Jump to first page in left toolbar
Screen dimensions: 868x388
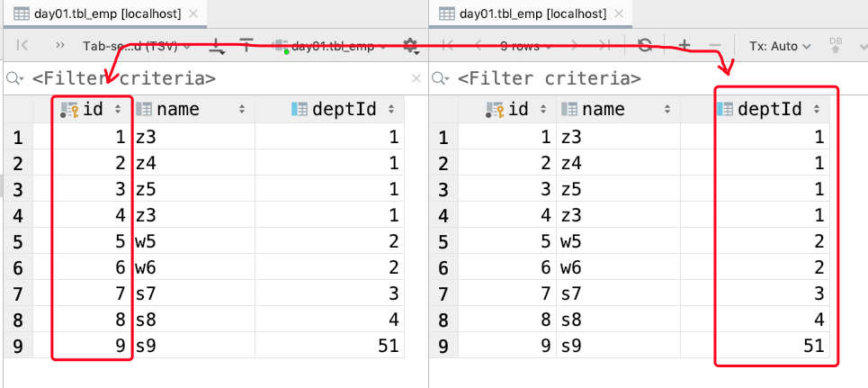23,46
